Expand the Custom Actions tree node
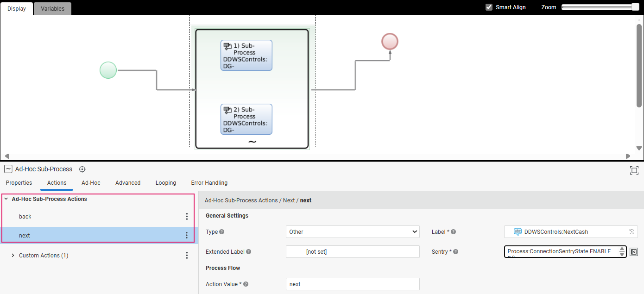This screenshot has width=644, height=294. pyautogui.click(x=13, y=256)
